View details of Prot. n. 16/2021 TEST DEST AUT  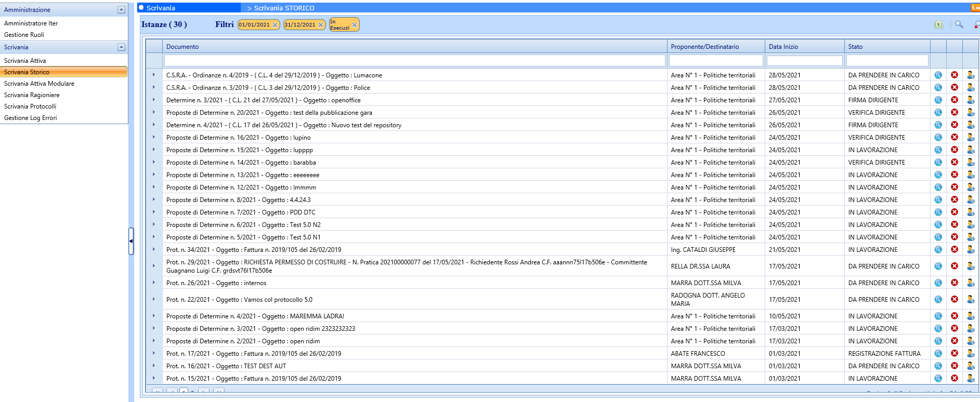(938, 366)
